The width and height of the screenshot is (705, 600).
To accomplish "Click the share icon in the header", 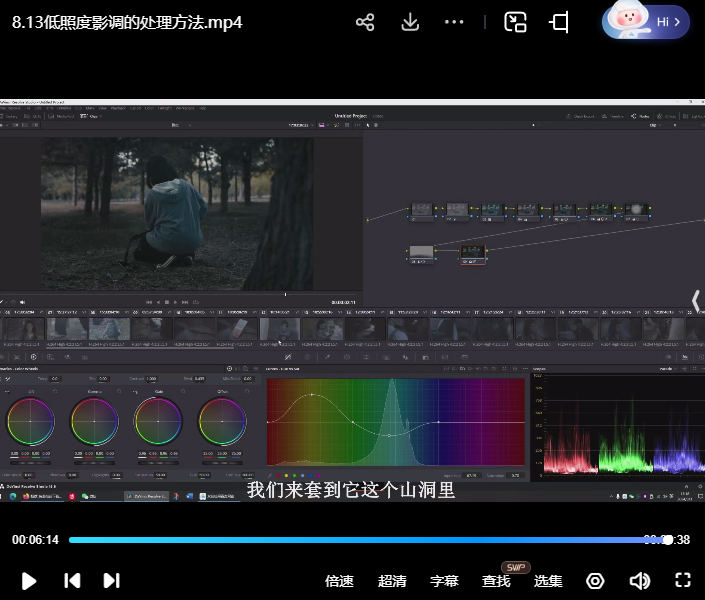I will (365, 22).
